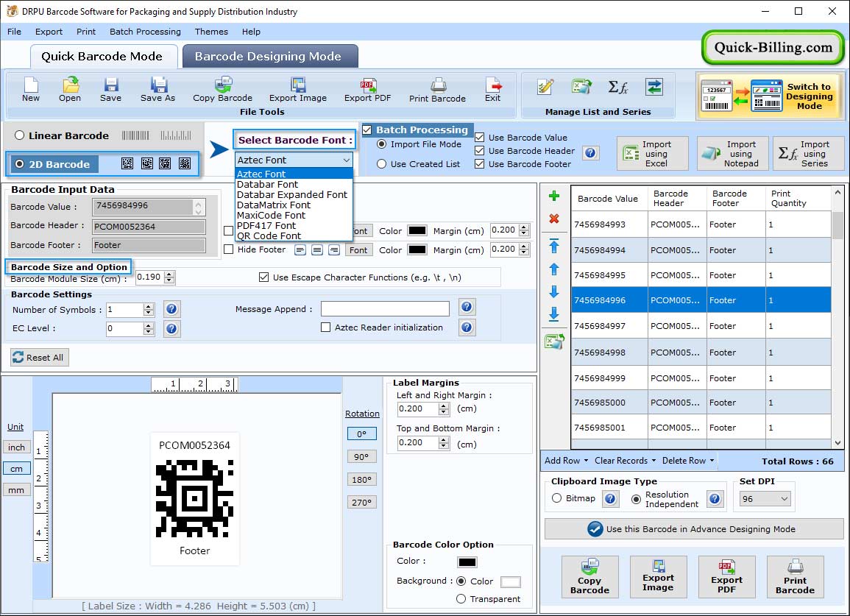Open the Add Row dropdown
Viewport: 850px width, 616px height.
(567, 461)
